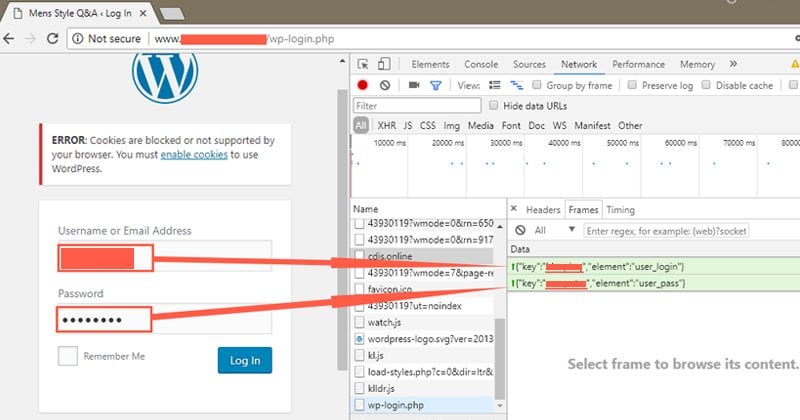The height and width of the screenshot is (420, 800).
Task: Select the wordpress-logo.svg request row
Action: [423, 339]
